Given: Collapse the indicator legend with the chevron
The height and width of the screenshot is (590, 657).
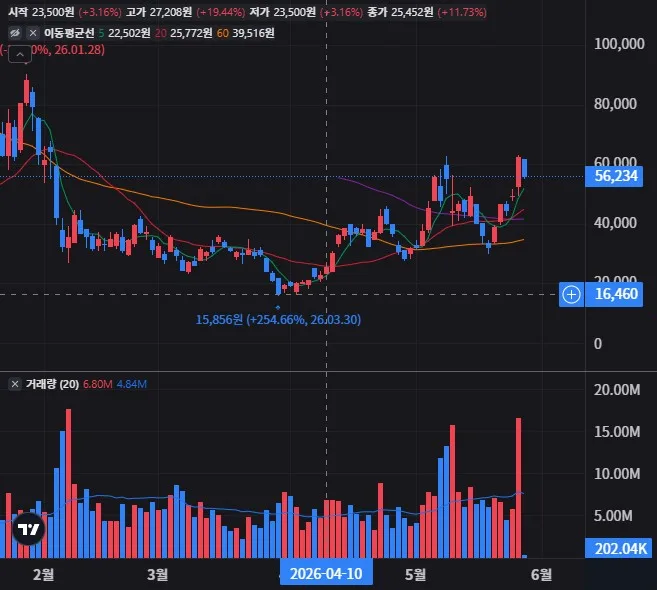Looking at the screenshot, I should point(20,54).
